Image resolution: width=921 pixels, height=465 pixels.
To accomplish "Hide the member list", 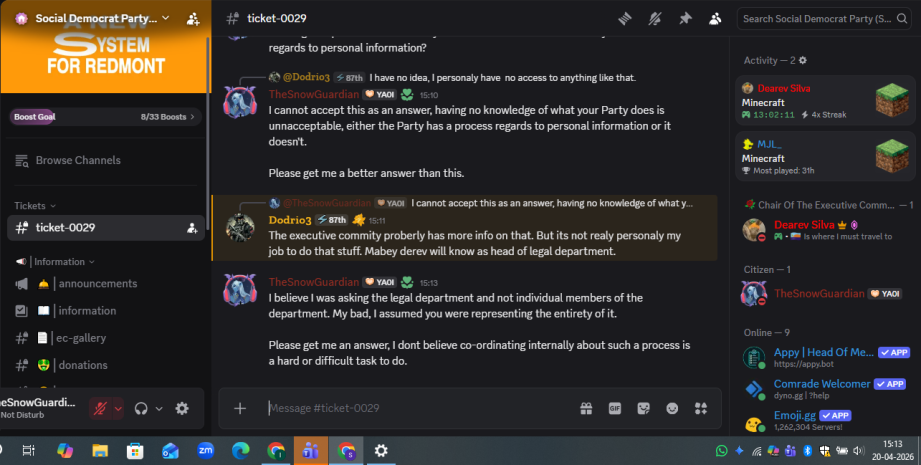I will click(715, 18).
